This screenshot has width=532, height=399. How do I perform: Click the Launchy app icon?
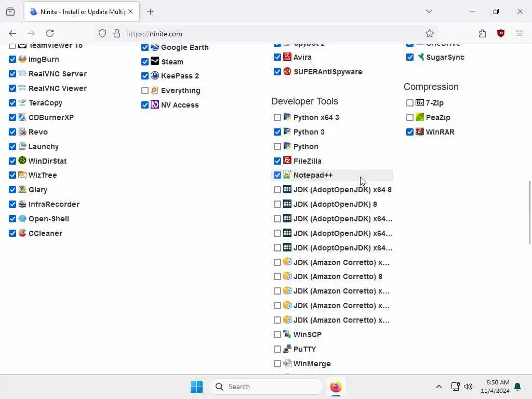[22, 146]
